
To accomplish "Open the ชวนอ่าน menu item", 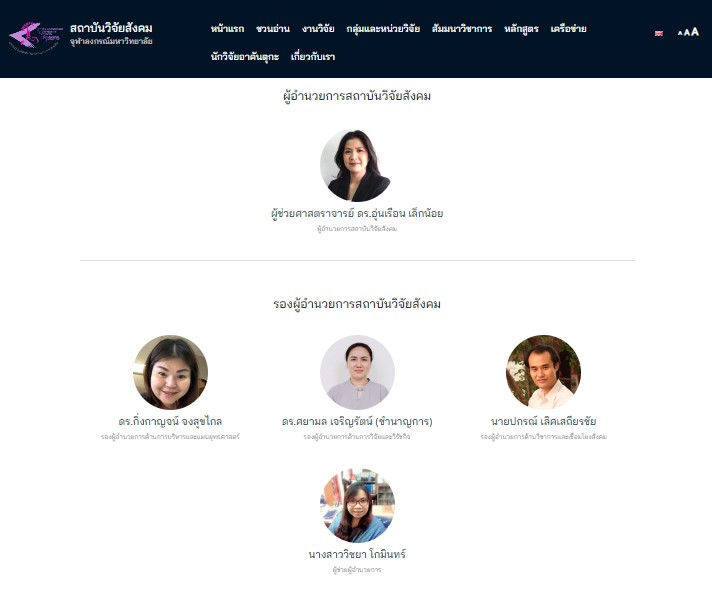I will click(272, 29).
